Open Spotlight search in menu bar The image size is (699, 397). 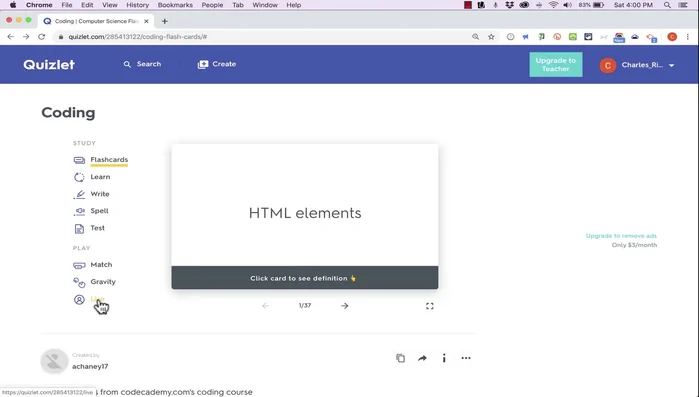point(667,5)
